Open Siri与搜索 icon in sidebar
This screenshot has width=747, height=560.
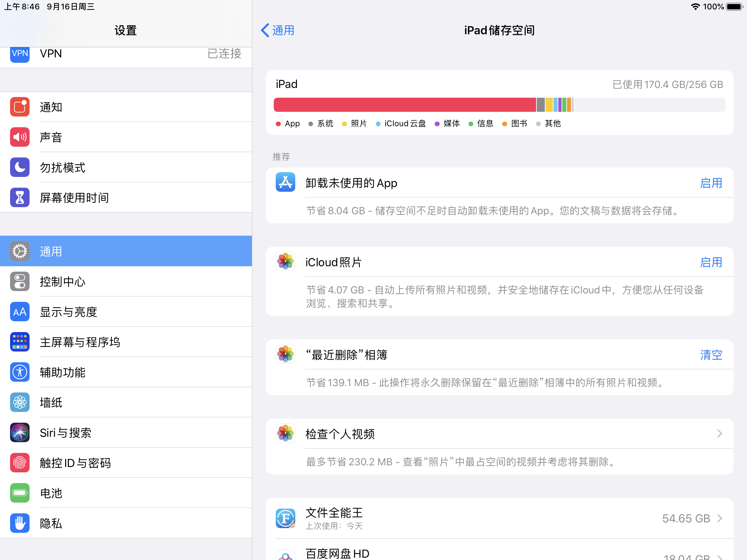click(19, 433)
